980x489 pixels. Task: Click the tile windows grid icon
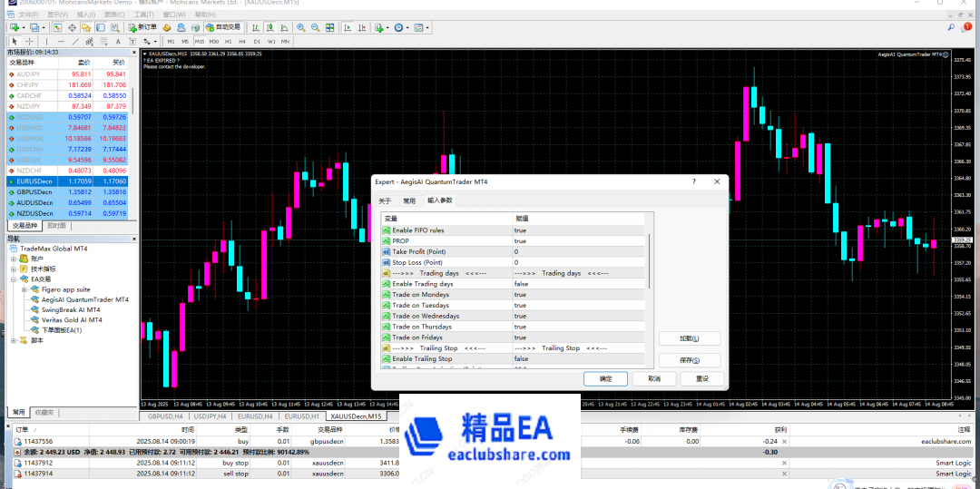point(328,27)
